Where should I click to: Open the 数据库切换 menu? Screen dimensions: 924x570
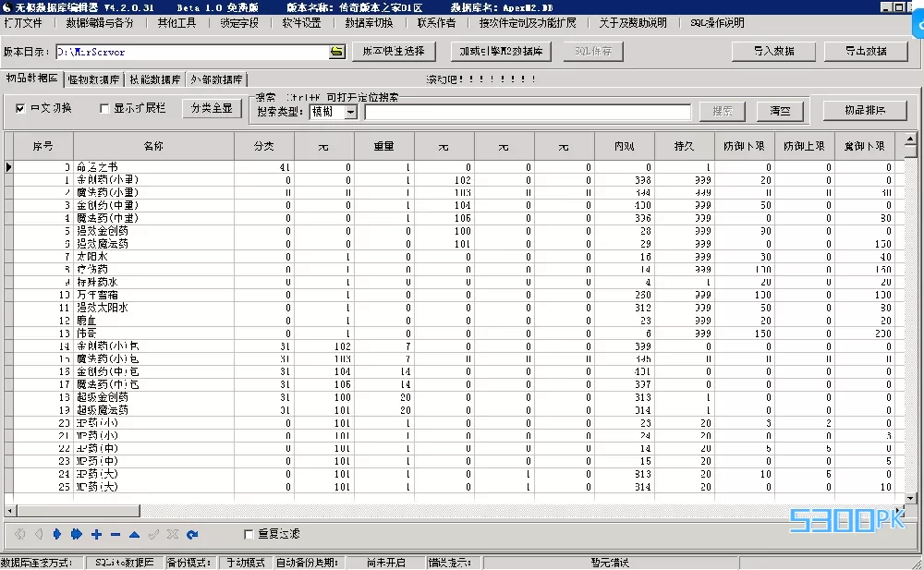coord(369,23)
